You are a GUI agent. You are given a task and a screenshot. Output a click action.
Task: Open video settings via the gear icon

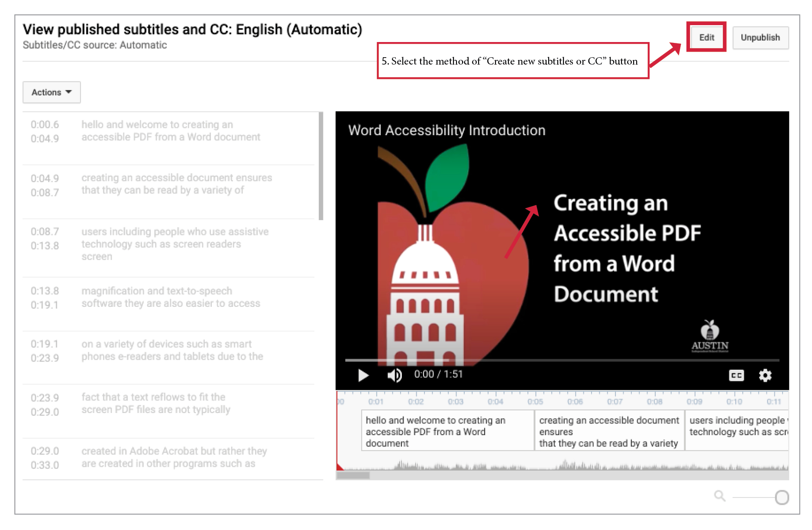[765, 375]
